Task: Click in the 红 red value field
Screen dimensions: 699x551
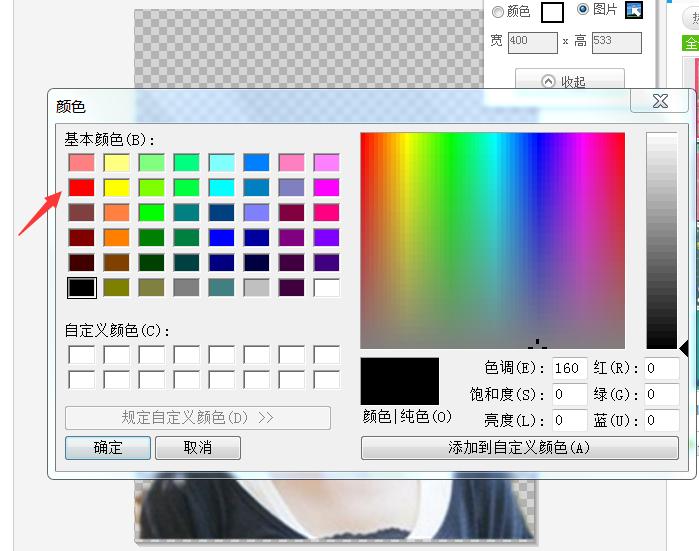Action: click(x=661, y=369)
